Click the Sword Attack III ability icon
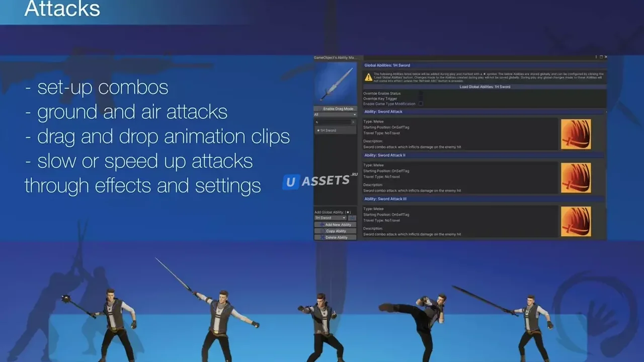Viewport: 644px width, 362px height. click(576, 222)
